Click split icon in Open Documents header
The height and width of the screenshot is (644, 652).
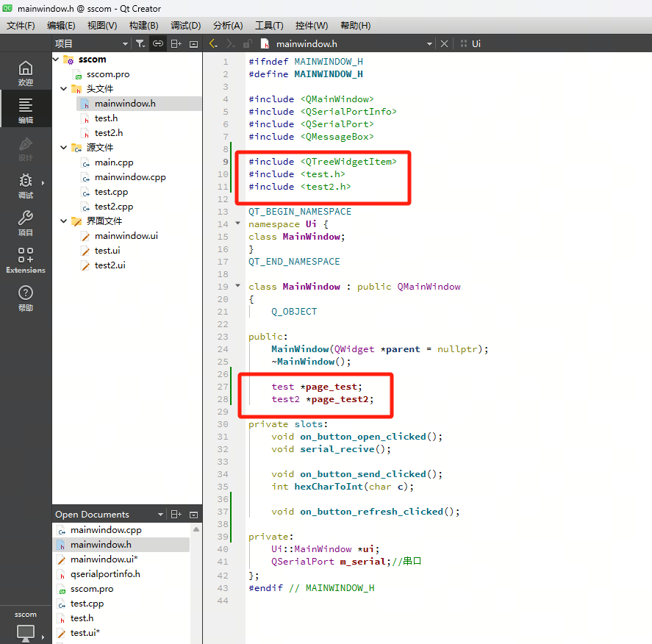176,515
